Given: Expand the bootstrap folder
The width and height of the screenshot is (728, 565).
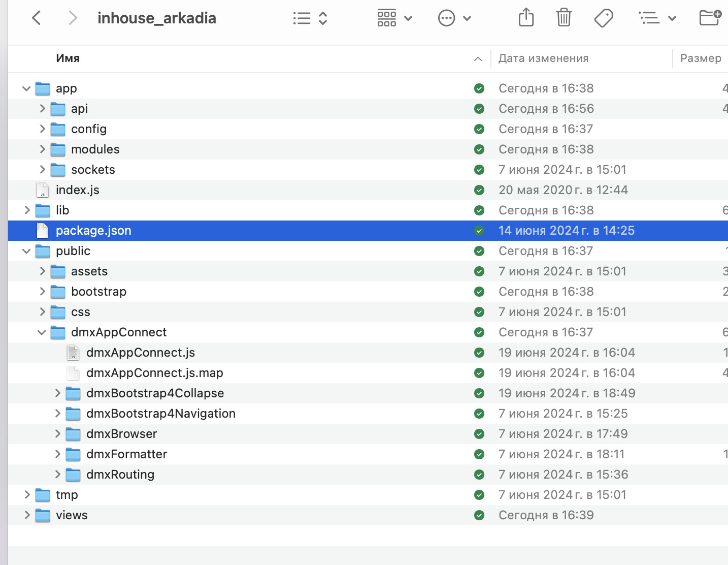Looking at the screenshot, I should point(42,292).
